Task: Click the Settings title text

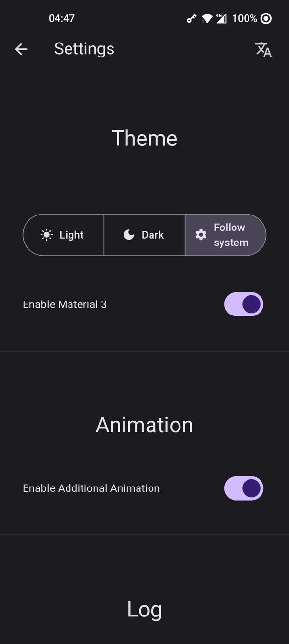Action: (84, 49)
